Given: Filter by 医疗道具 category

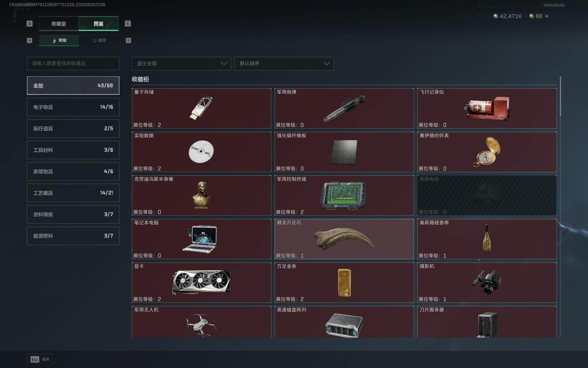Looking at the screenshot, I should (x=73, y=128).
